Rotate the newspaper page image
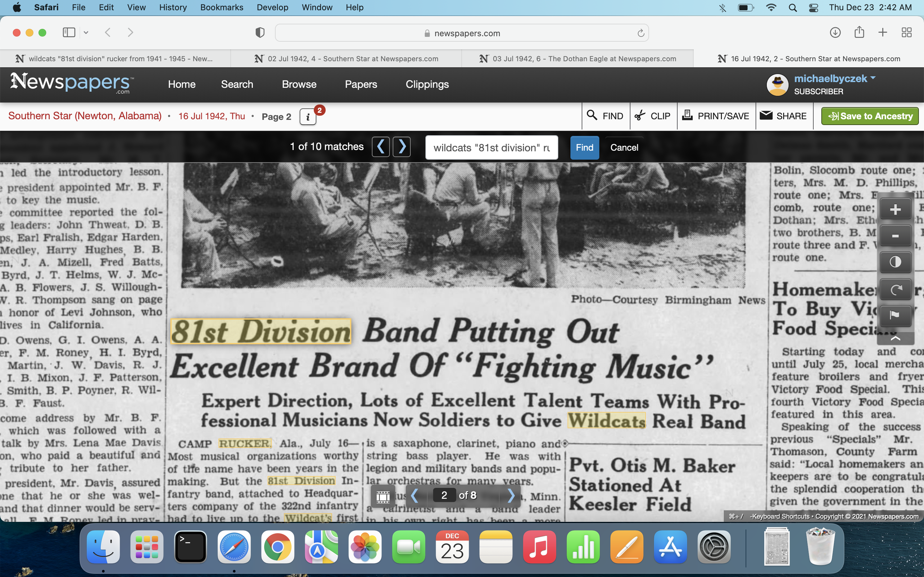The width and height of the screenshot is (924, 577). click(895, 289)
